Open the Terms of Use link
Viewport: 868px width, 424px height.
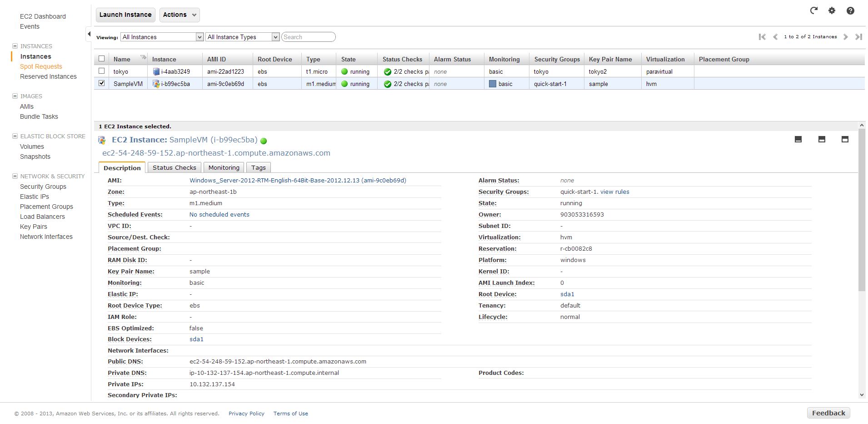click(x=291, y=414)
